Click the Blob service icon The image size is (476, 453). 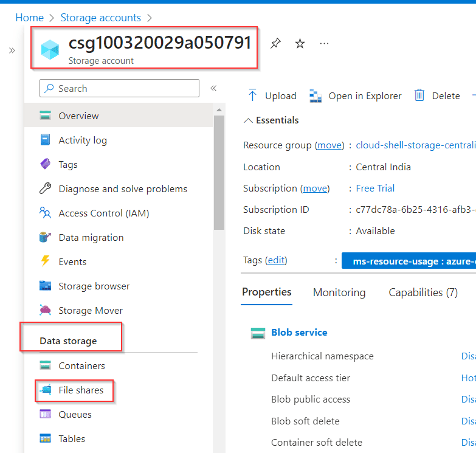coord(258,333)
